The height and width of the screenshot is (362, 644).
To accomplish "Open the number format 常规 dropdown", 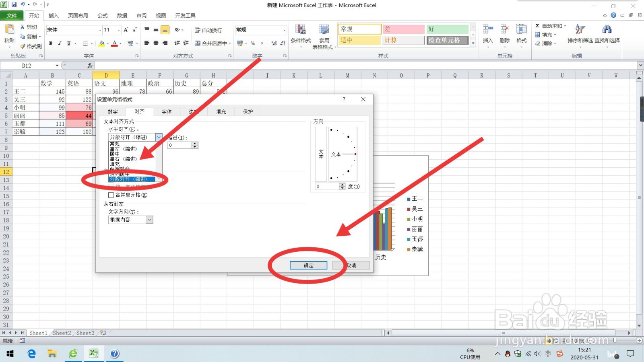I will [285, 30].
